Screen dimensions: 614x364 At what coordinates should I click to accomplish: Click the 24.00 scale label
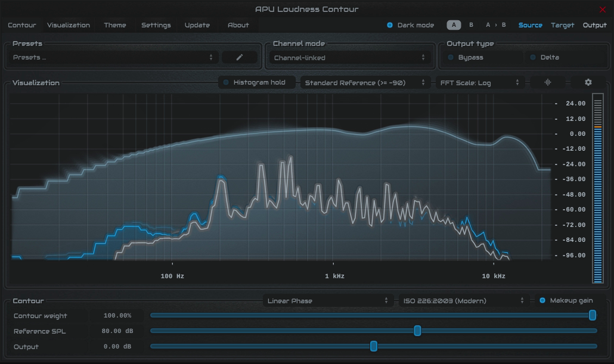[575, 103]
